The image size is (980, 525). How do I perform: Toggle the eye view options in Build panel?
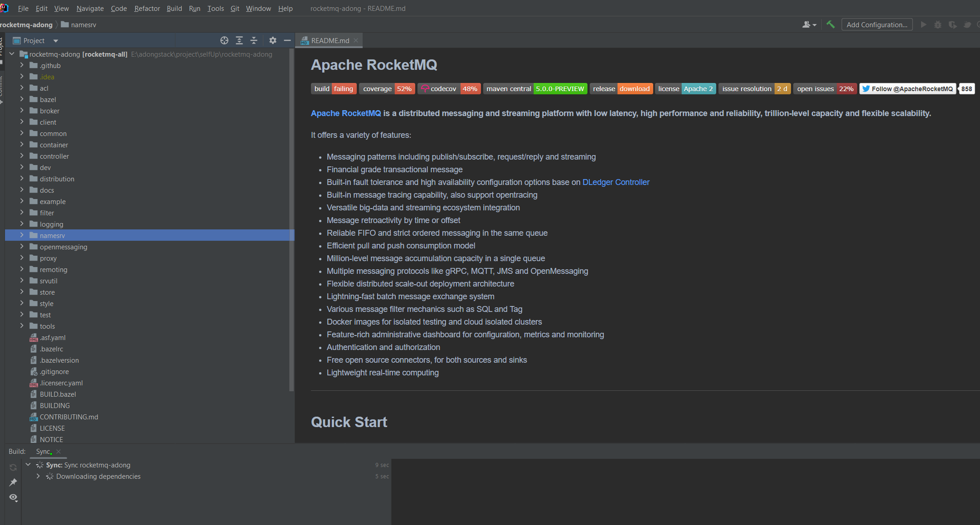(13, 497)
